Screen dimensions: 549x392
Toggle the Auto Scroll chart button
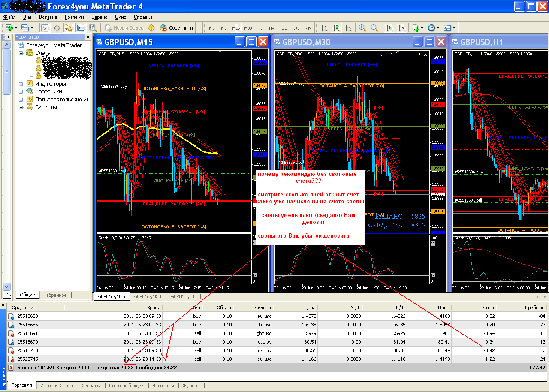point(389,28)
